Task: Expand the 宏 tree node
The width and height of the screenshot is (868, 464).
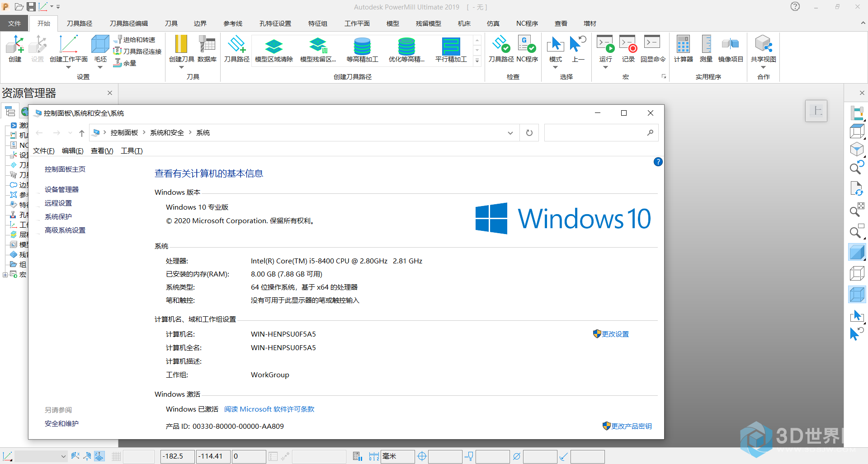Action: tap(5, 275)
